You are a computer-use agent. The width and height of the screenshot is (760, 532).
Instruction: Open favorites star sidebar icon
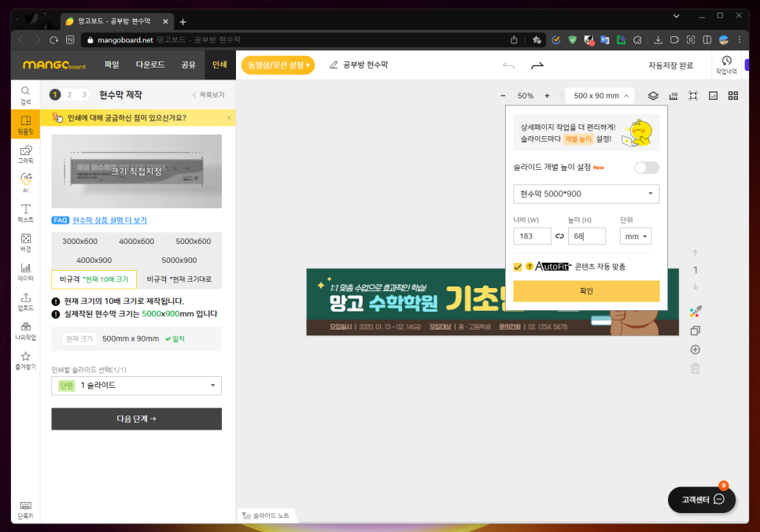(x=26, y=360)
